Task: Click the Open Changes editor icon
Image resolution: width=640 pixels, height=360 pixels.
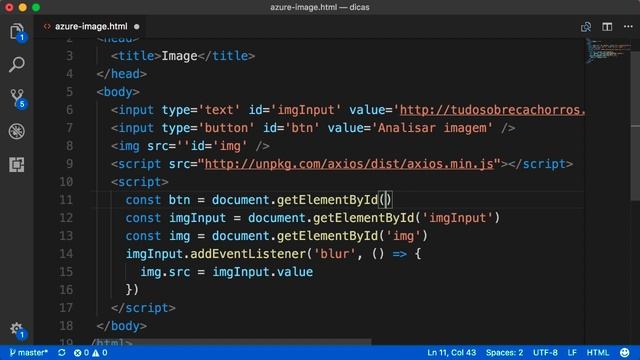Action: 586,27
